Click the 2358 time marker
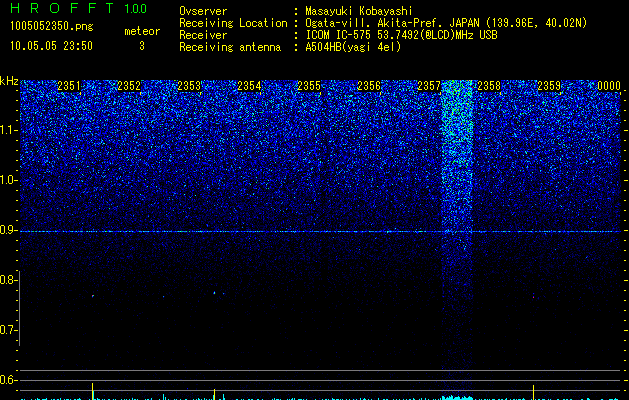 (x=489, y=86)
